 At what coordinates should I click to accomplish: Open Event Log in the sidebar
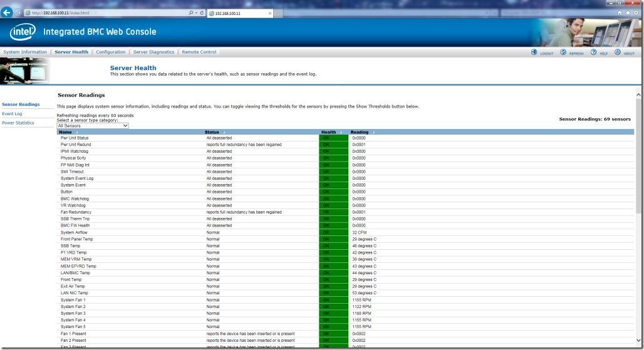12,114
